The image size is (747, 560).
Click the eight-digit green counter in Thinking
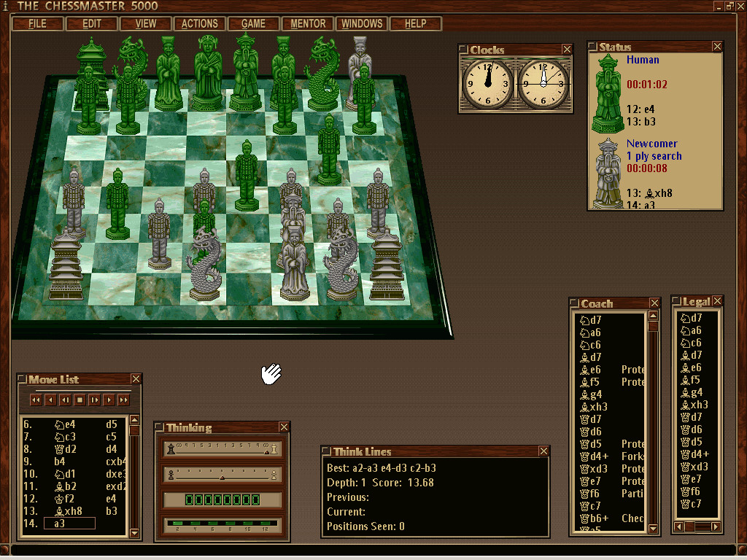pos(222,499)
